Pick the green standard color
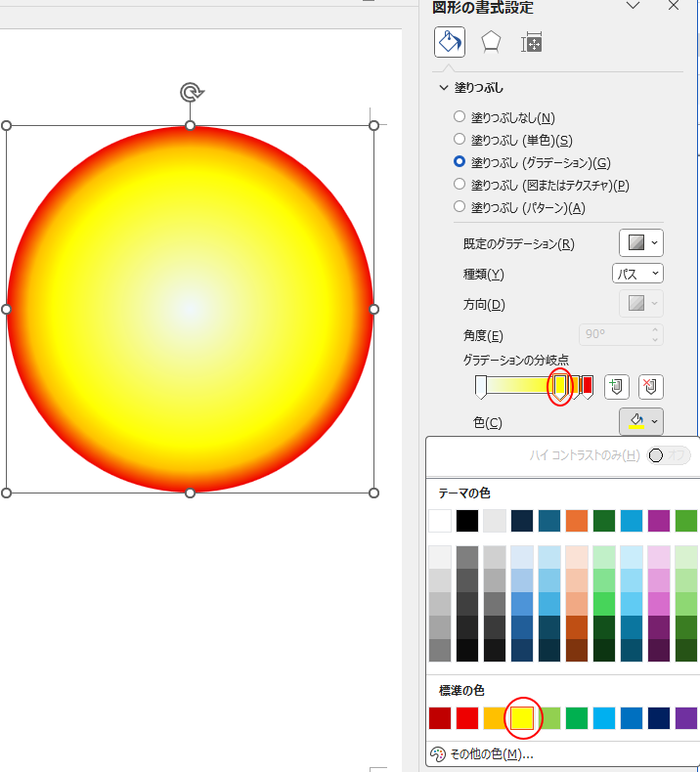700x772 pixels. [577, 718]
